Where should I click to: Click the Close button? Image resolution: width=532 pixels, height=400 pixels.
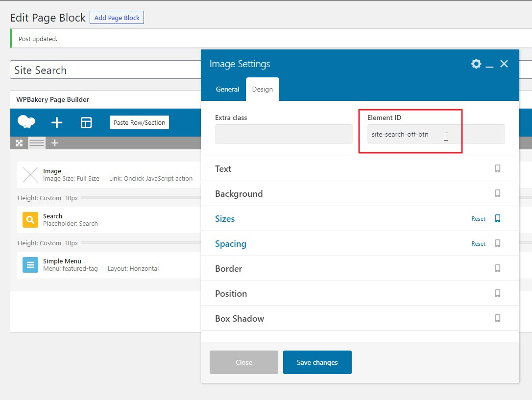point(244,362)
